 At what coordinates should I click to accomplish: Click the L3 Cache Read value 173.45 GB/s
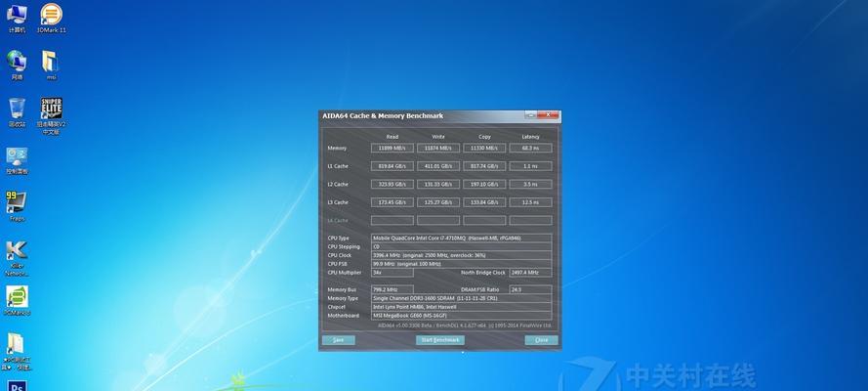tap(392, 202)
